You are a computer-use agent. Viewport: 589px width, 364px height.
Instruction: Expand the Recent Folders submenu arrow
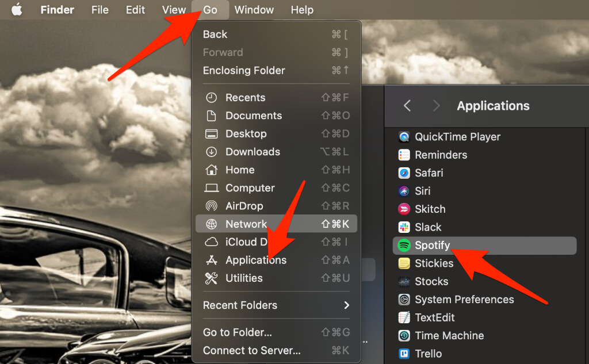click(346, 305)
